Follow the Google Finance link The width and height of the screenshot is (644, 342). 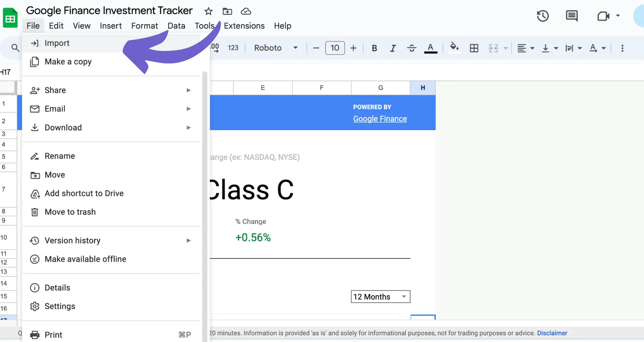pos(380,119)
